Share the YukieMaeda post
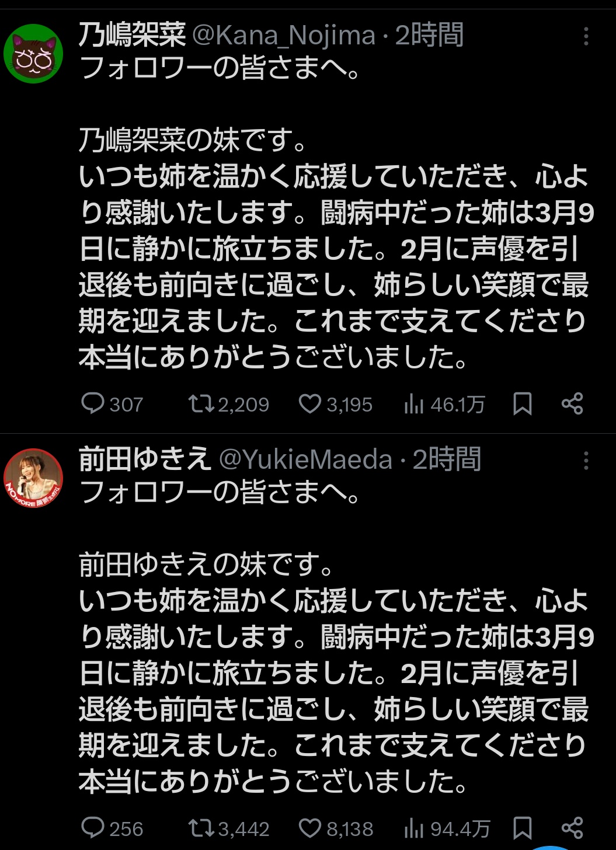 tap(572, 828)
